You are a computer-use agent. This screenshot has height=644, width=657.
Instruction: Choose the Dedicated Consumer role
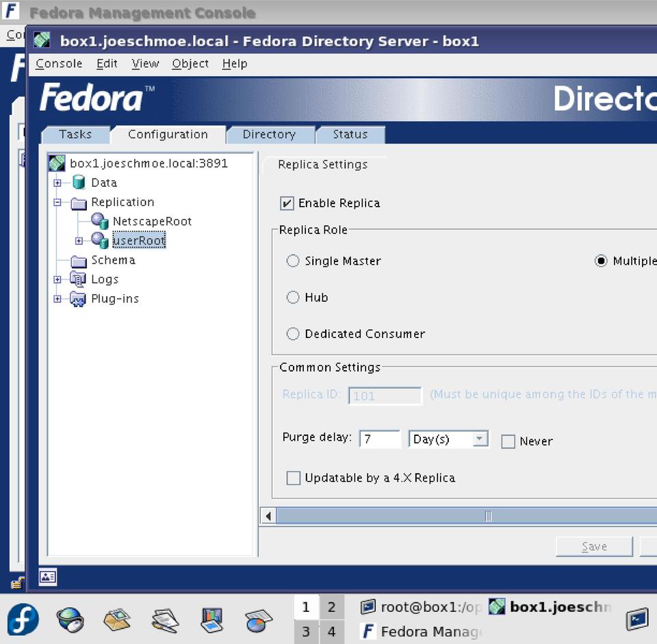click(x=293, y=334)
